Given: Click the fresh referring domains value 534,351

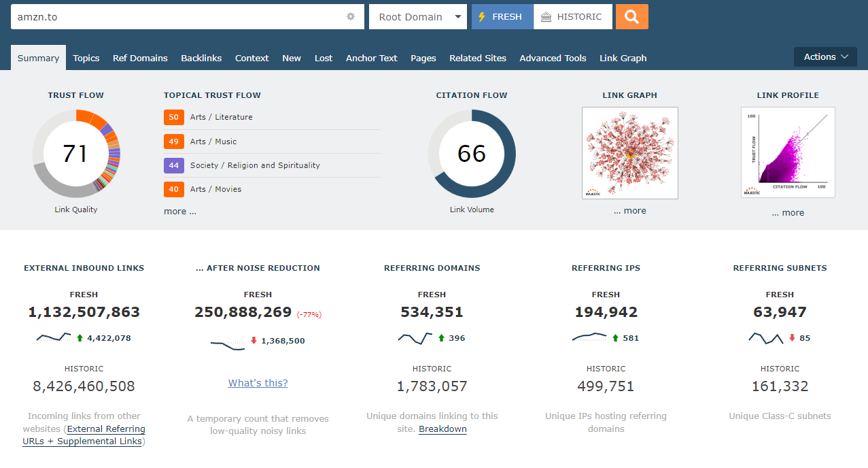Looking at the screenshot, I should pyautogui.click(x=432, y=312).
